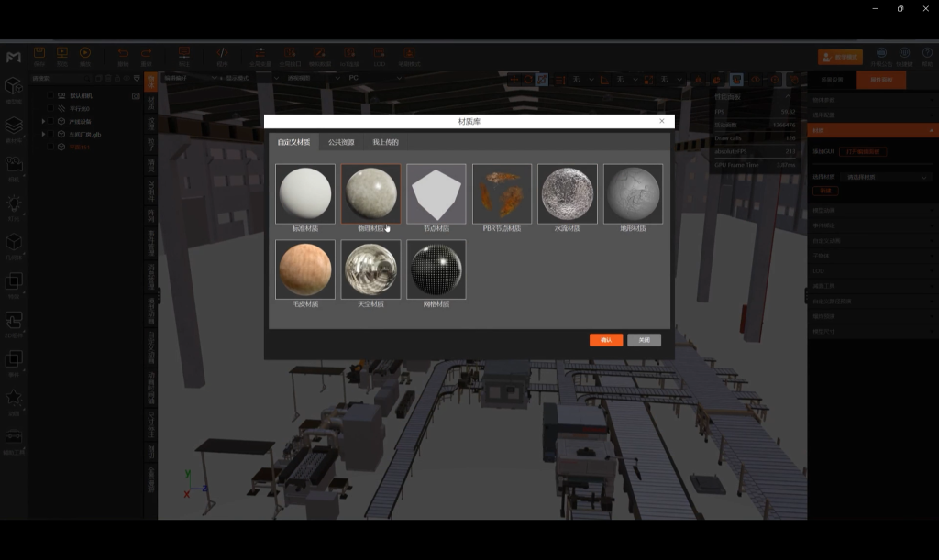Click the orange 确认 button
Image resolution: width=939 pixels, height=560 pixels.
pos(606,340)
